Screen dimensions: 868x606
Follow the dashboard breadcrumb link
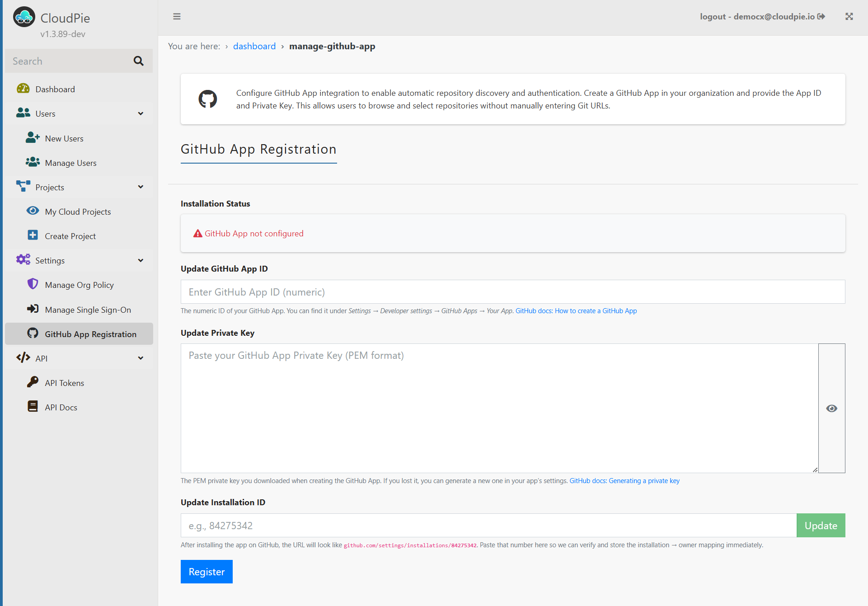[254, 46]
